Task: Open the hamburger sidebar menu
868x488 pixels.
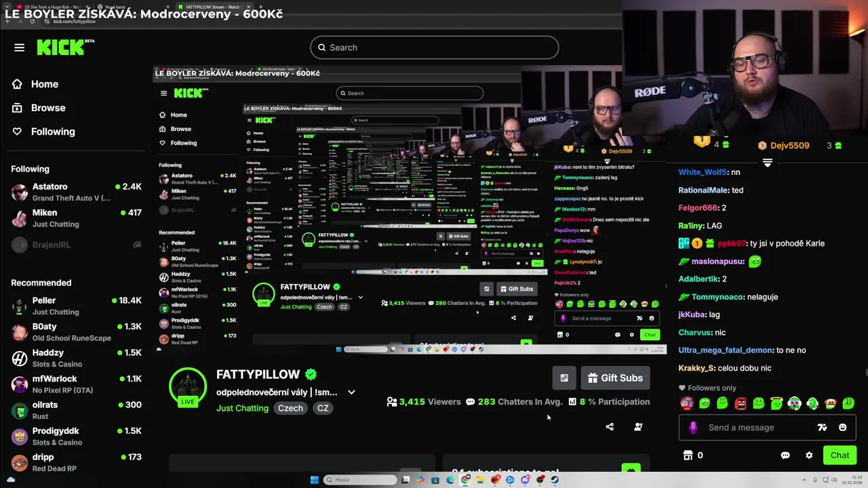Action: coord(19,47)
